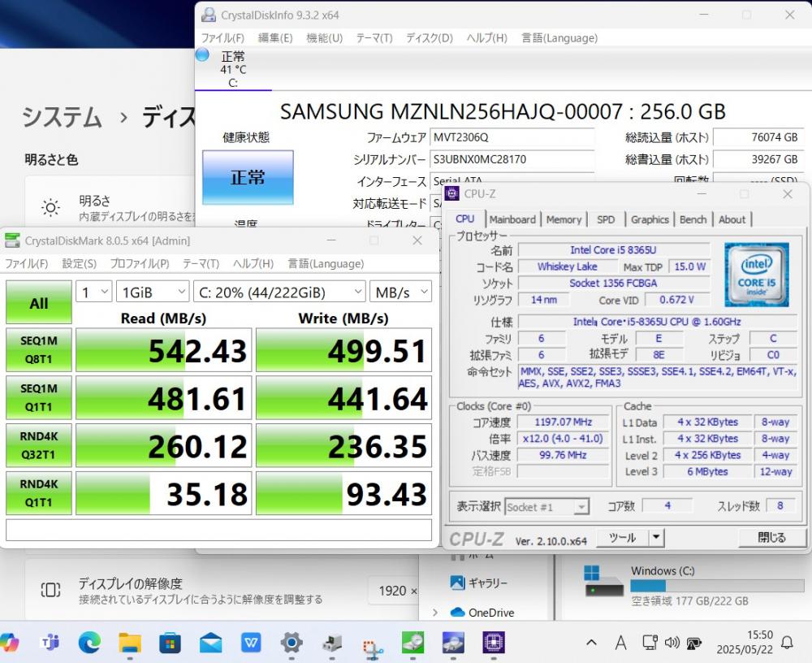The width and height of the screenshot is (812, 663).
Task: Click the 閉じる close button in CPU-Z
Action: pyautogui.click(x=771, y=538)
